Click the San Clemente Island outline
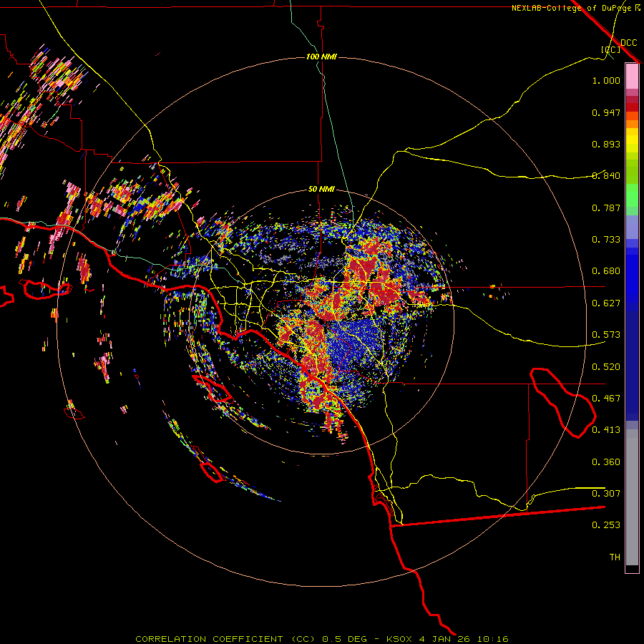 pyautogui.click(x=212, y=472)
